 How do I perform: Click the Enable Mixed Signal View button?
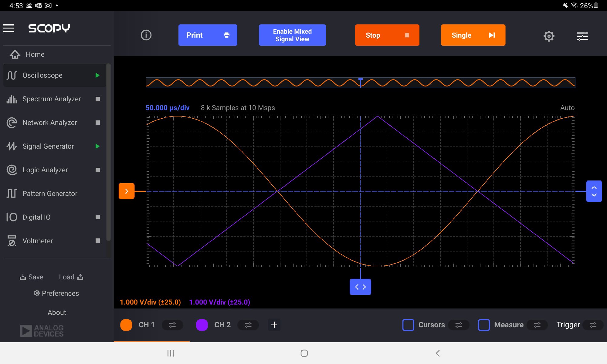(292, 35)
